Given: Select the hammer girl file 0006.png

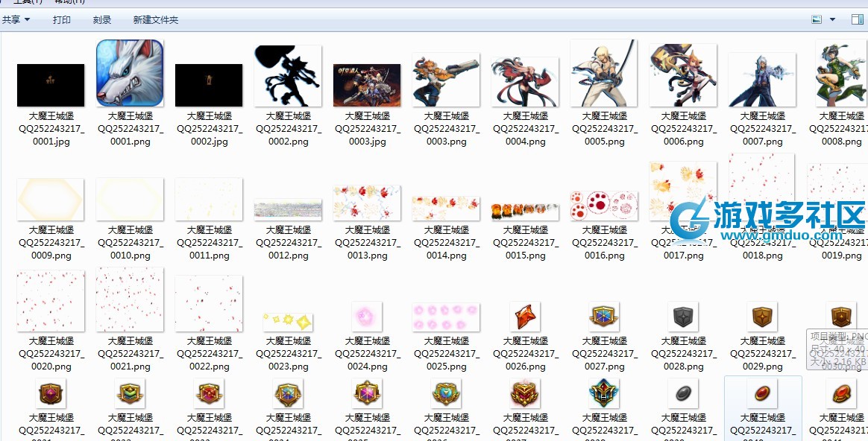Looking at the screenshot, I should [x=683, y=75].
